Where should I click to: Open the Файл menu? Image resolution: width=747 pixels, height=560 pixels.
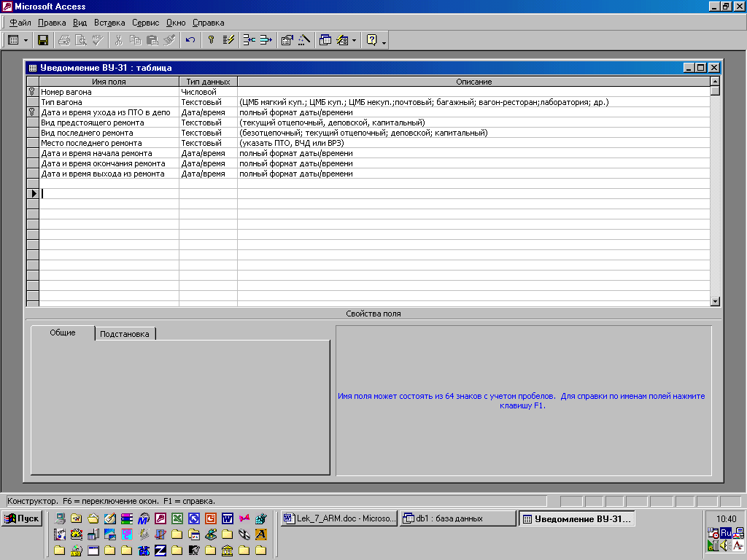pos(20,23)
